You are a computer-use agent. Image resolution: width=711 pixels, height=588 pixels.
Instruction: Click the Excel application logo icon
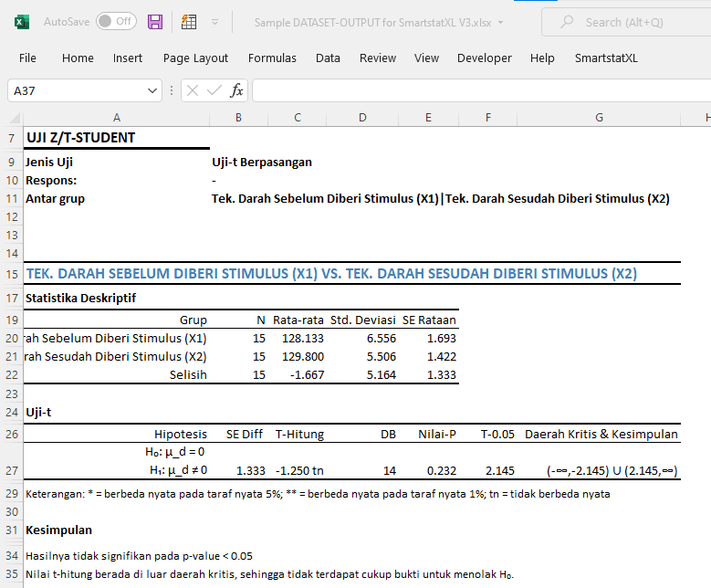21,21
